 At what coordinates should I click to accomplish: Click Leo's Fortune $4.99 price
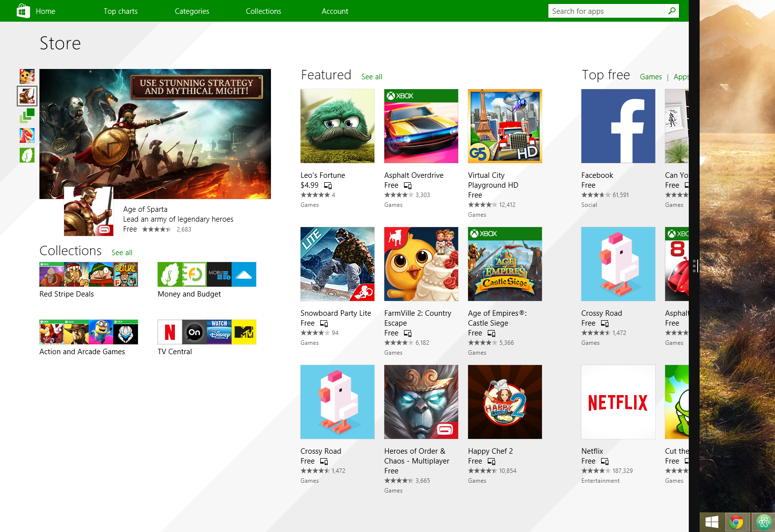[x=309, y=185]
